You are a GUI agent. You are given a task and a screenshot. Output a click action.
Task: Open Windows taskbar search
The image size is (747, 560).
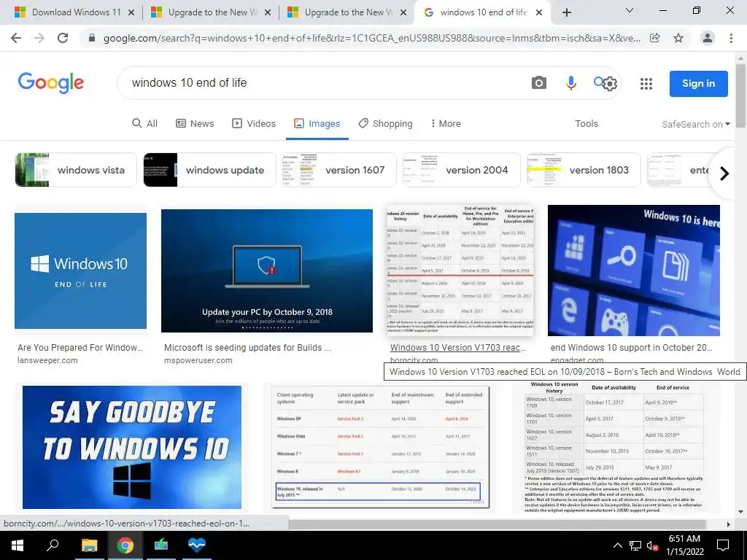click(x=53, y=545)
